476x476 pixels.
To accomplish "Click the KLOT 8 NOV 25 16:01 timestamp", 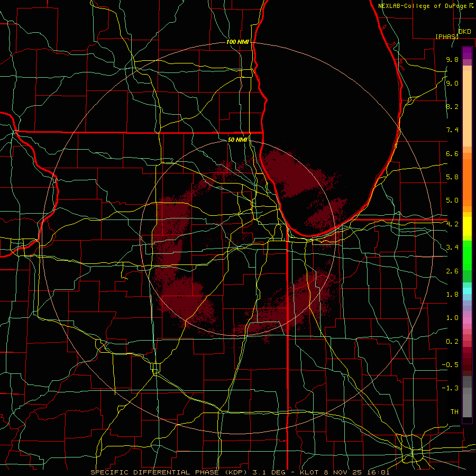I will [344, 472].
